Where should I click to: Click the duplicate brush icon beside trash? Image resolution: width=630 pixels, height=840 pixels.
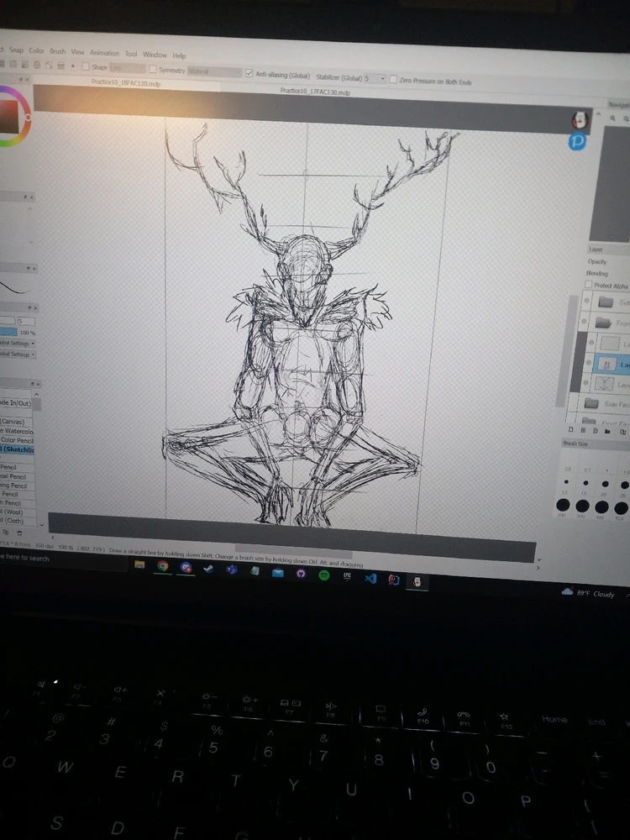click(x=6, y=532)
